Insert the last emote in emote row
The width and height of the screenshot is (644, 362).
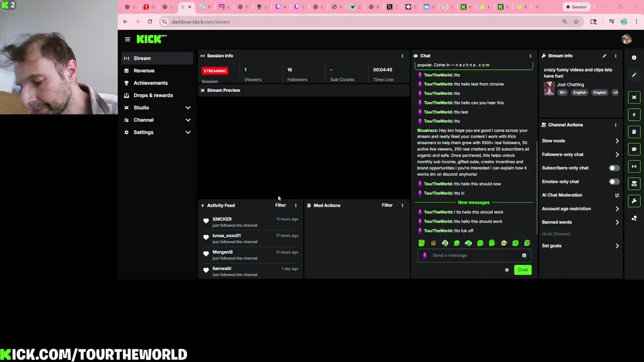527,243
